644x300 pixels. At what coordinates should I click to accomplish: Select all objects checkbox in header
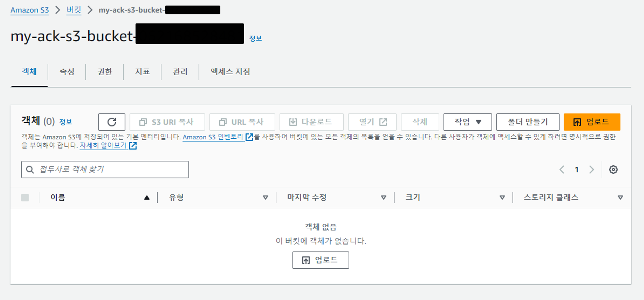tap(25, 197)
